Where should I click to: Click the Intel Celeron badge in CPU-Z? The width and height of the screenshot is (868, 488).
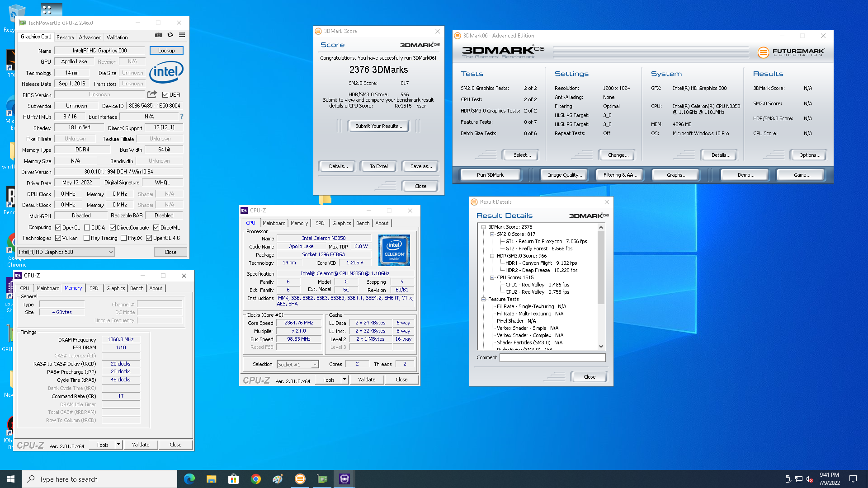point(394,250)
